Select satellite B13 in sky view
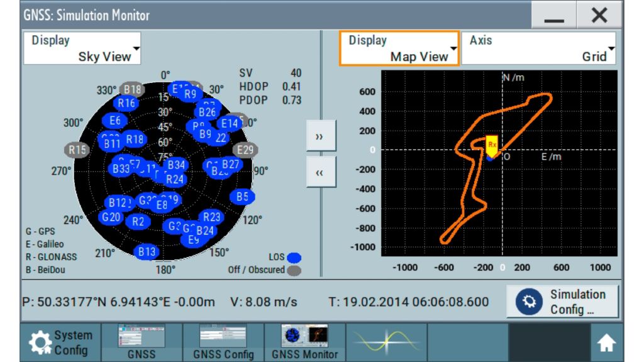This screenshot has width=644, height=362. click(147, 251)
